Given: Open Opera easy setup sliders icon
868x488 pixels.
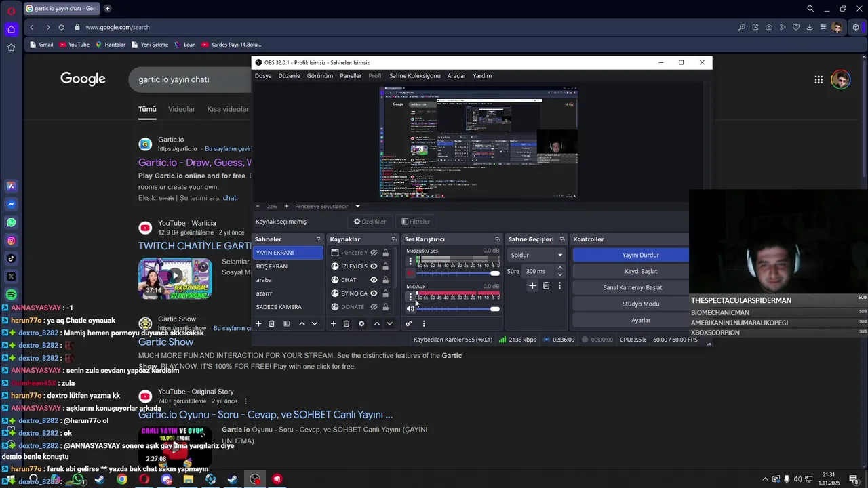Looking at the screenshot, I should coord(823,27).
